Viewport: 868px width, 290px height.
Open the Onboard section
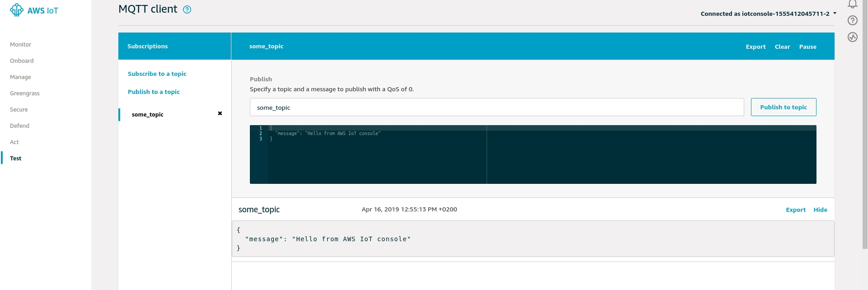22,61
